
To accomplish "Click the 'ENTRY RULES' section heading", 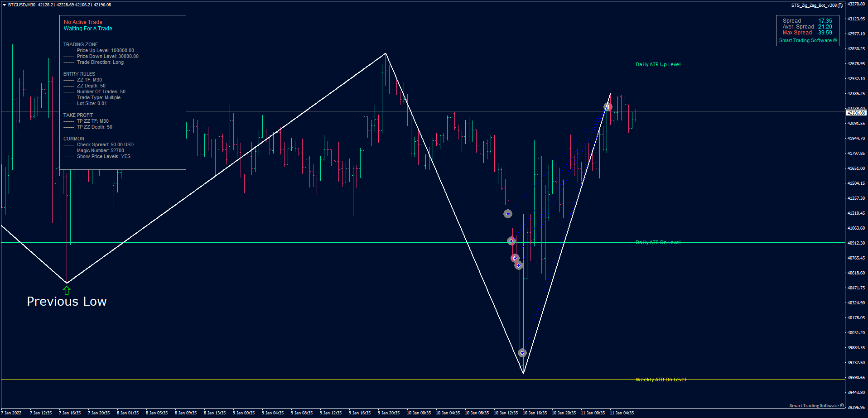I will click(x=79, y=74).
